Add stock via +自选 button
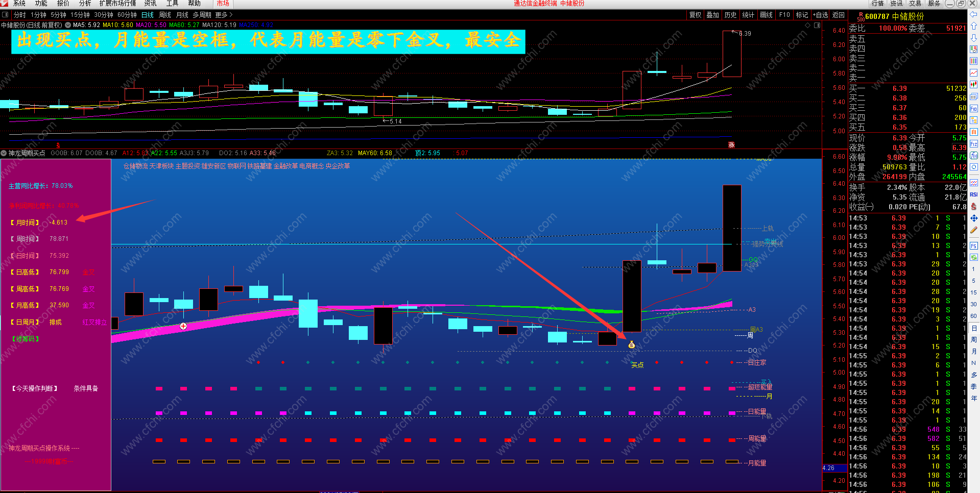 point(820,15)
